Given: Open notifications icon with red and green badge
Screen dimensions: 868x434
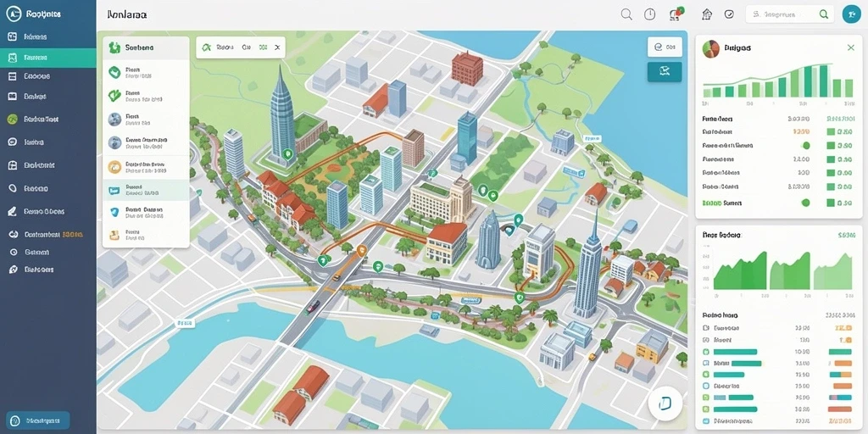Looking at the screenshot, I should click(x=676, y=14).
